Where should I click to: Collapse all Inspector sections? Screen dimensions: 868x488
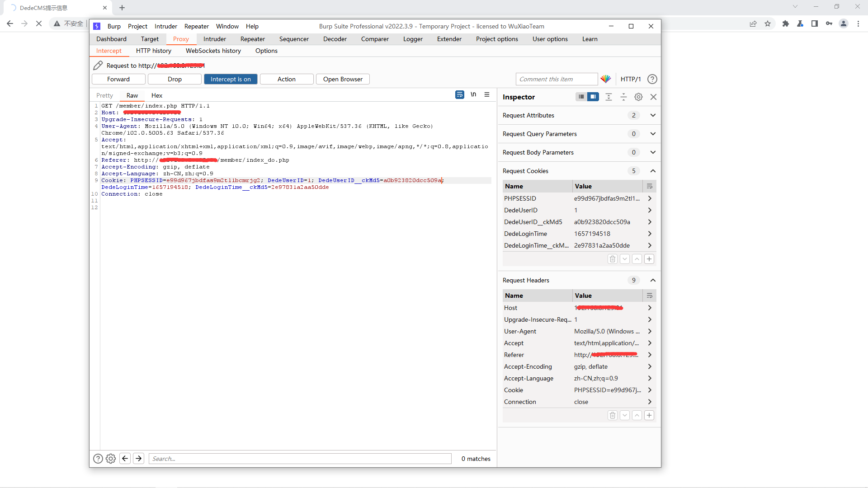coord(623,97)
